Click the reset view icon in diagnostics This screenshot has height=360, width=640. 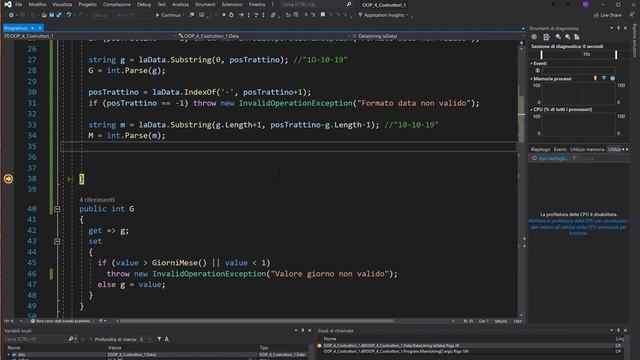pos(577,37)
